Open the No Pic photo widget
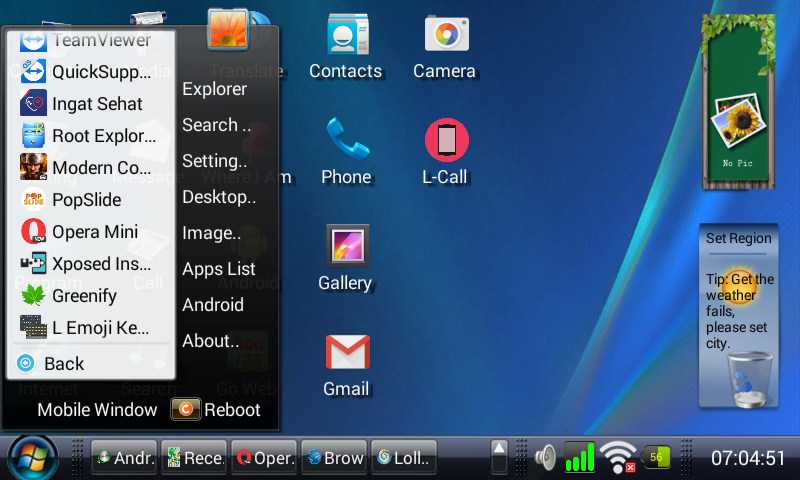Screen dimensions: 800x480 pos(738,102)
